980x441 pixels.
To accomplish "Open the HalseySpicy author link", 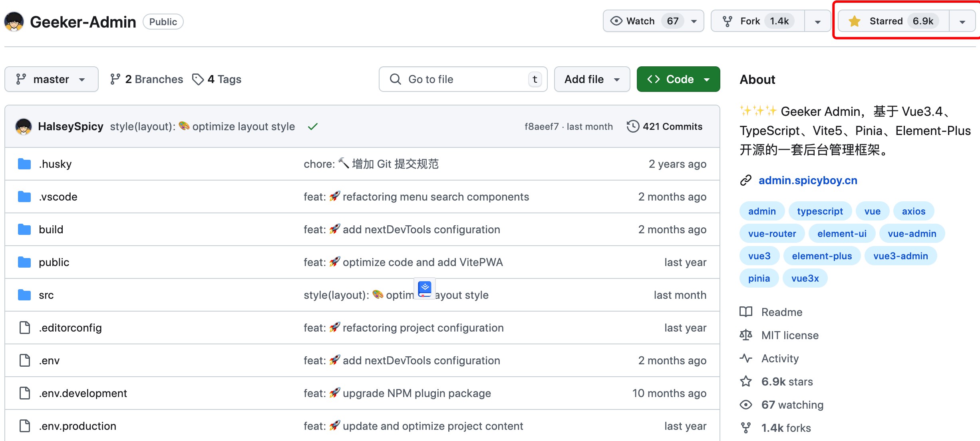I will coord(71,127).
